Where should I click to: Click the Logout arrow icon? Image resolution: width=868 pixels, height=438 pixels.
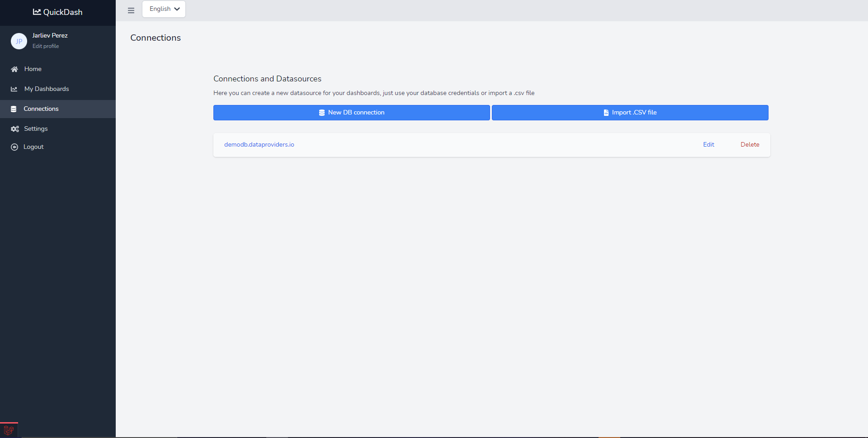[x=14, y=147]
